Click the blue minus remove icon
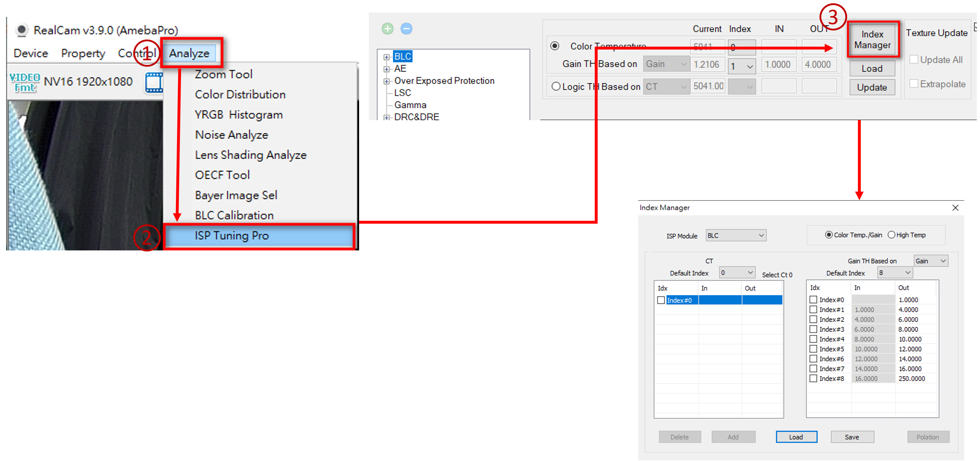 pyautogui.click(x=406, y=28)
